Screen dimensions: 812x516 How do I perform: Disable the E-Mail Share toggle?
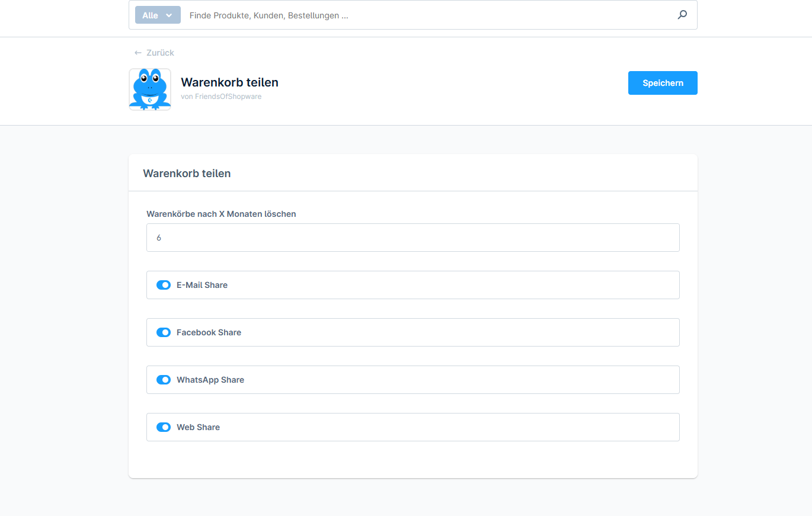(164, 285)
